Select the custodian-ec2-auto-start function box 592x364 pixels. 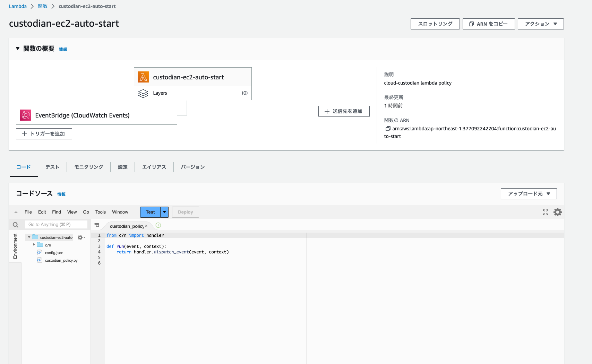tap(193, 77)
